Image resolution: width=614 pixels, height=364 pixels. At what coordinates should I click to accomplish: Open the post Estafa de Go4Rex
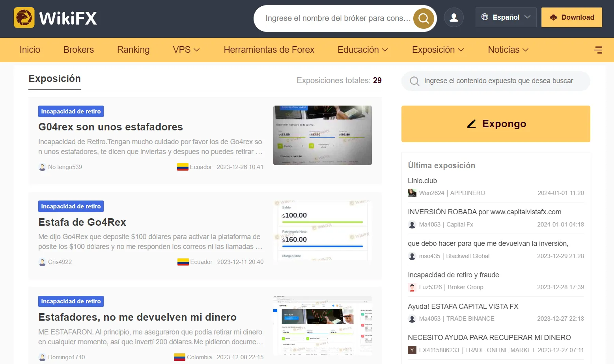[82, 222]
